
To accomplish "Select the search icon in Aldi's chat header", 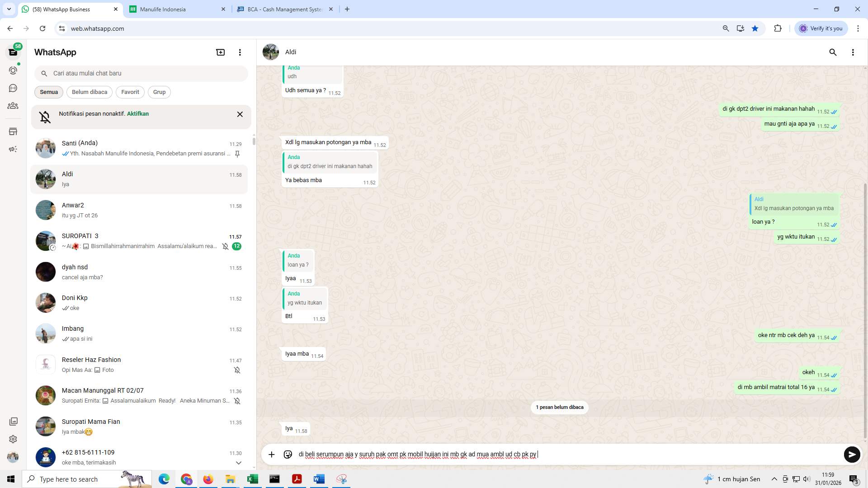I will (833, 52).
